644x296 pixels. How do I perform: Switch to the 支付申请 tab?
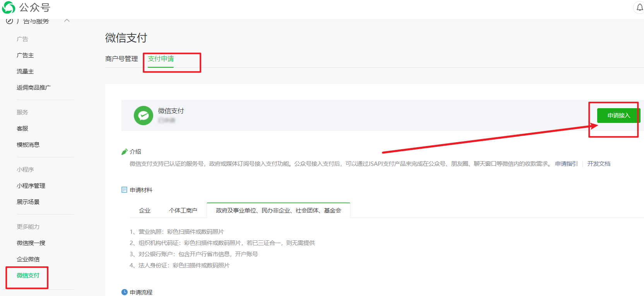click(x=161, y=59)
